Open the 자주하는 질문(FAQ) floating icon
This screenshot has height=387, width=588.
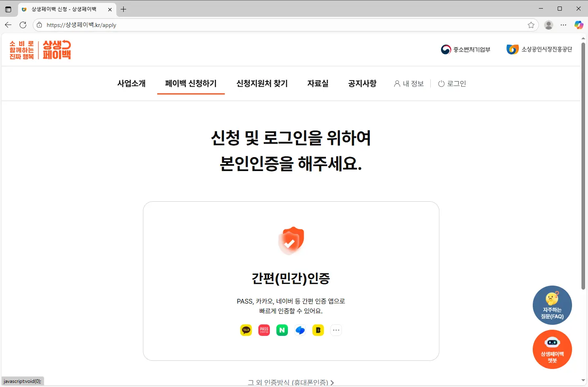point(552,305)
